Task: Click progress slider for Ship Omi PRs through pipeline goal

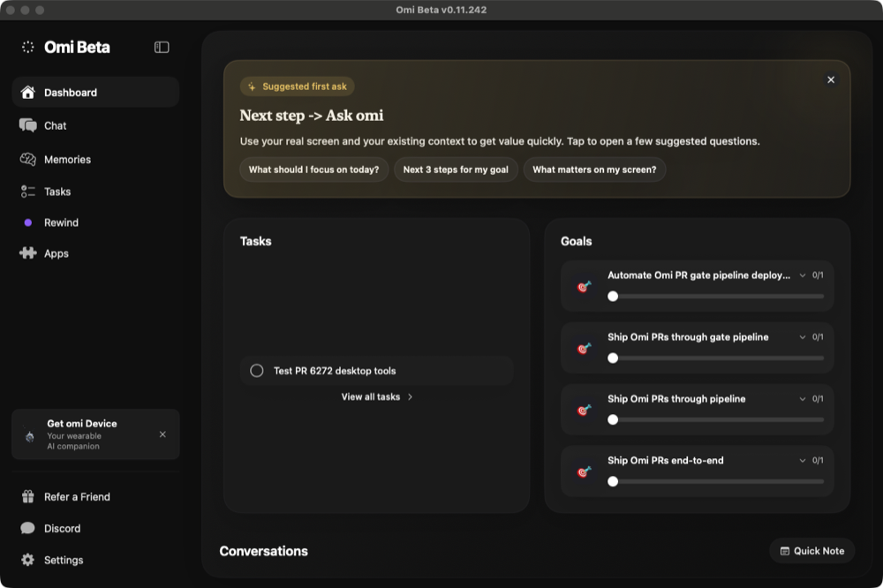Action: point(716,419)
